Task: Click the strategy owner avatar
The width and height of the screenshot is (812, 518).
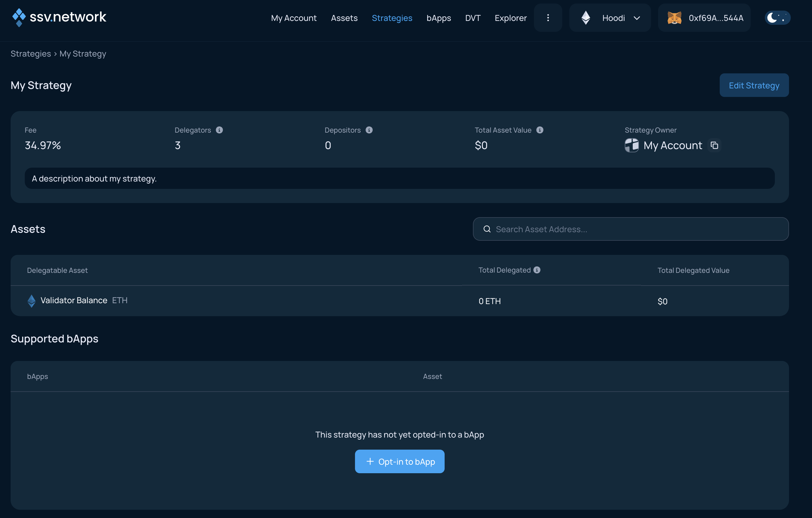Action: click(x=632, y=145)
